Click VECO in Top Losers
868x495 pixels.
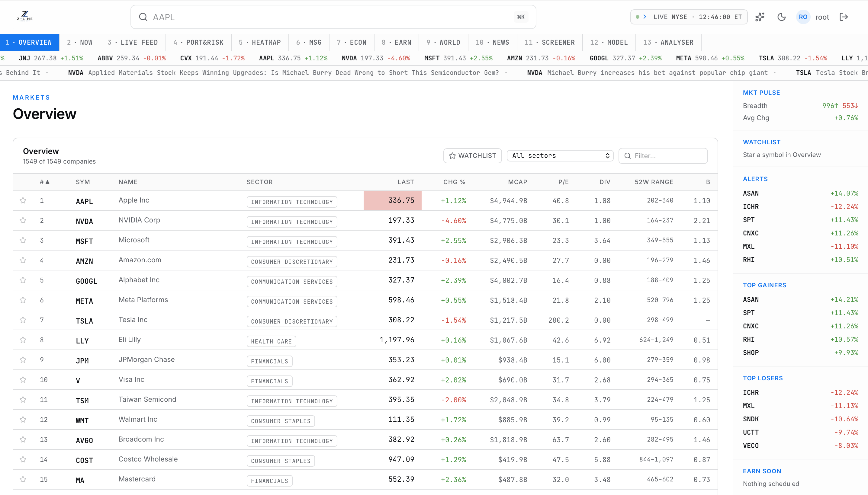(x=751, y=446)
